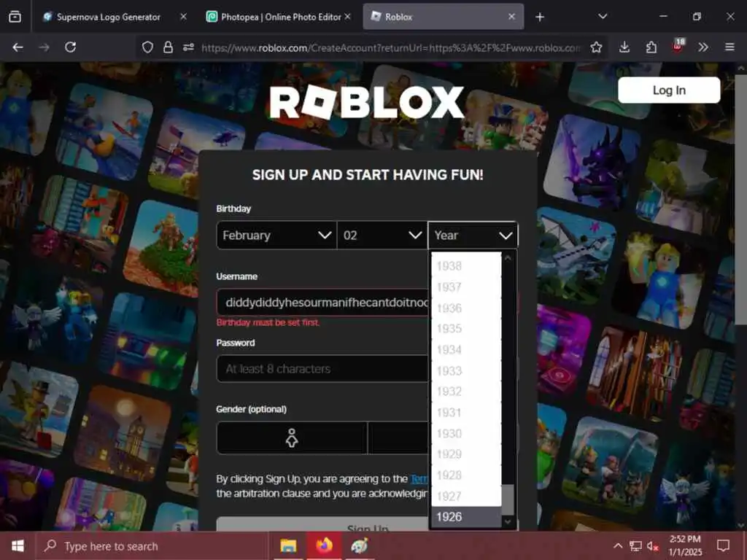This screenshot has width=747, height=560.
Task: Close the Supernova Logo Generator tab
Action: (183, 17)
